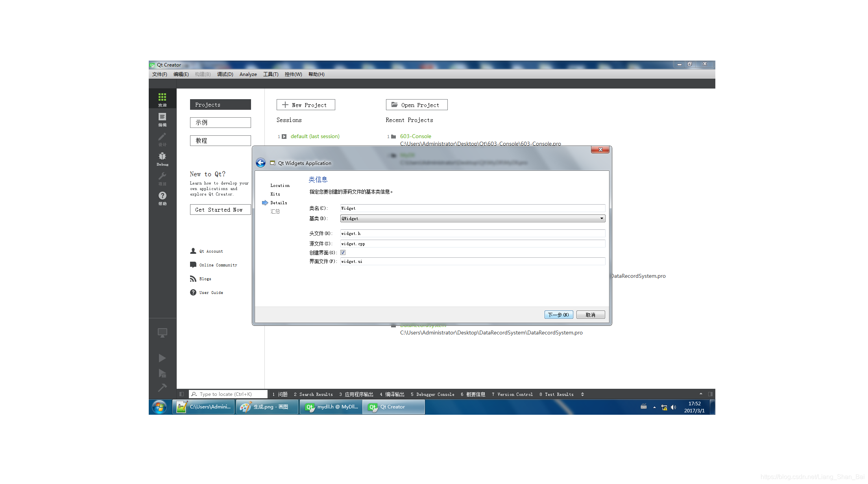Screen dimensions: 868x484
Task: Click the default session play icon
Action: tap(284, 137)
